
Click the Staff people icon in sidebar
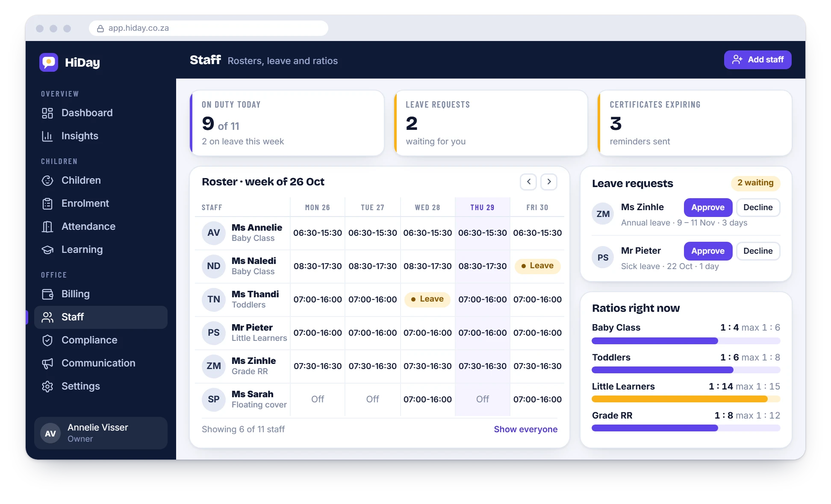[47, 317]
